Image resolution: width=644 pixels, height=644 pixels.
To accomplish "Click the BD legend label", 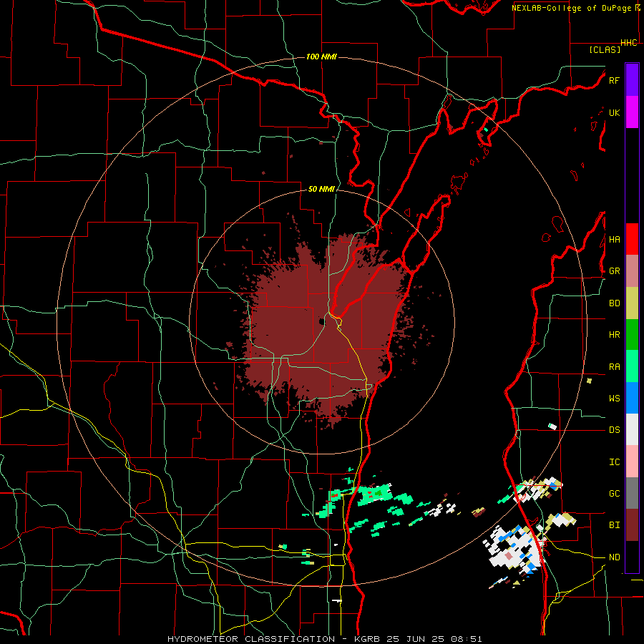I will click(614, 303).
